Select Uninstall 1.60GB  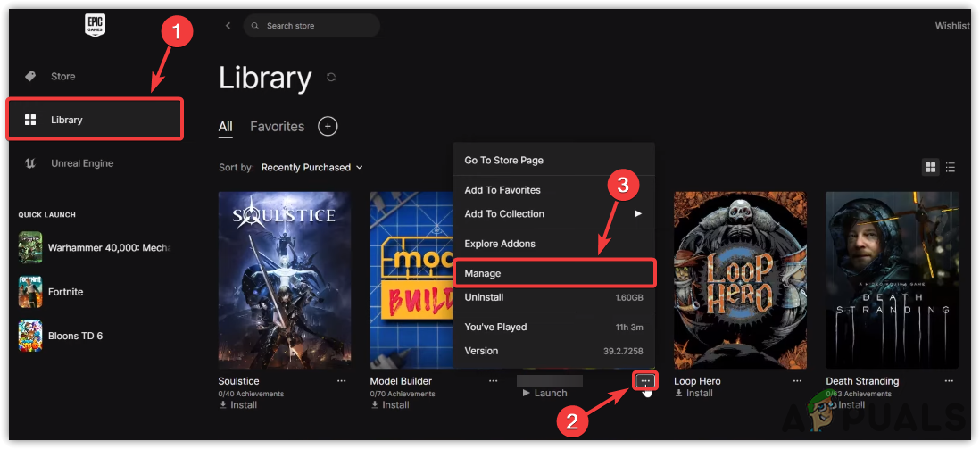(553, 297)
